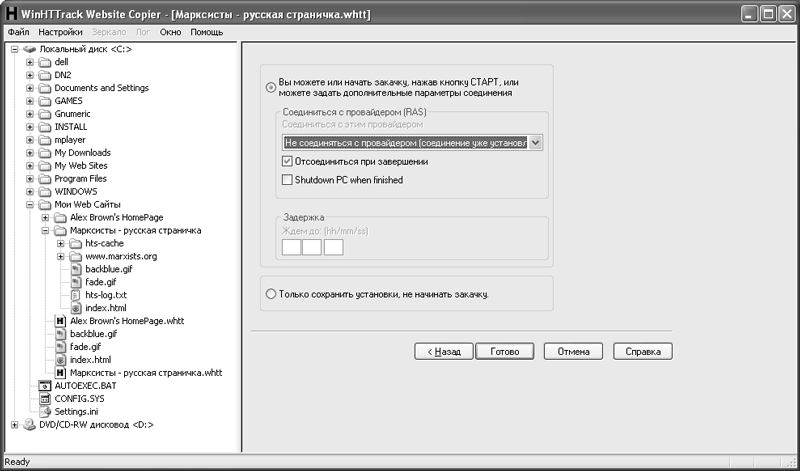Click the index.html file icon inside Марксисты folder
Screen dimensions: 800x471
(76, 308)
